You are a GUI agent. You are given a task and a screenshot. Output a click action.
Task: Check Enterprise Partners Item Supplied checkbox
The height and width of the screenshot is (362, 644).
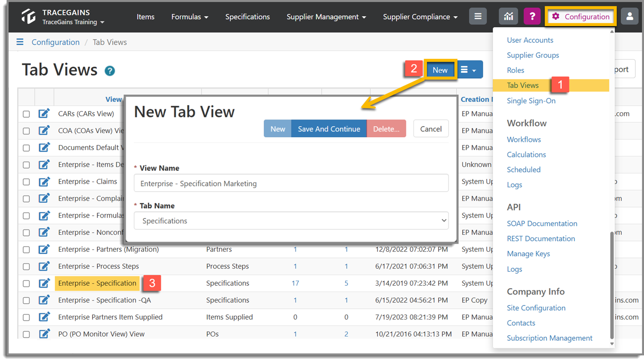point(26,317)
